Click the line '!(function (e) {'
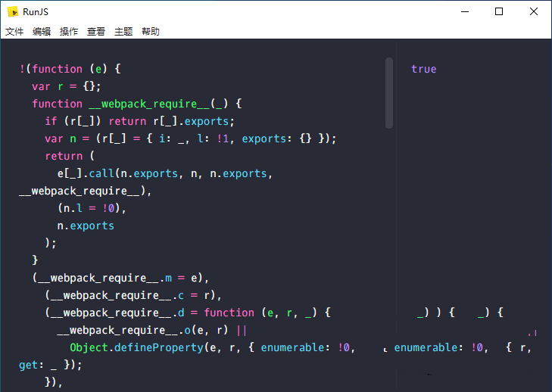 click(x=70, y=69)
